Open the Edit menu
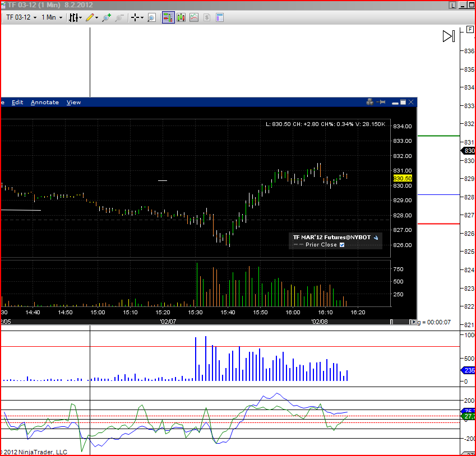Image resolution: width=476 pixels, height=456 pixels. (x=17, y=103)
